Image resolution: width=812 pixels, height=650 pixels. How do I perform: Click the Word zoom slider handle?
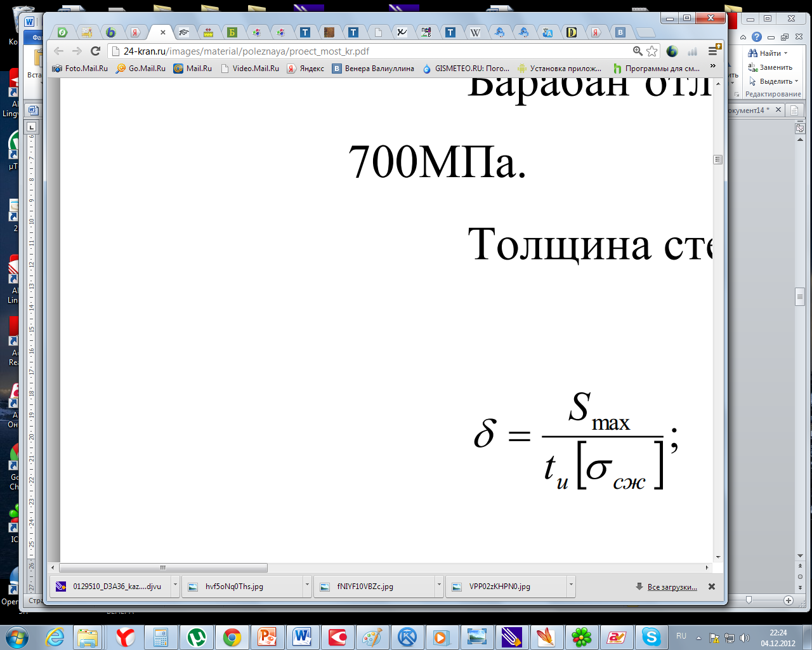(749, 600)
